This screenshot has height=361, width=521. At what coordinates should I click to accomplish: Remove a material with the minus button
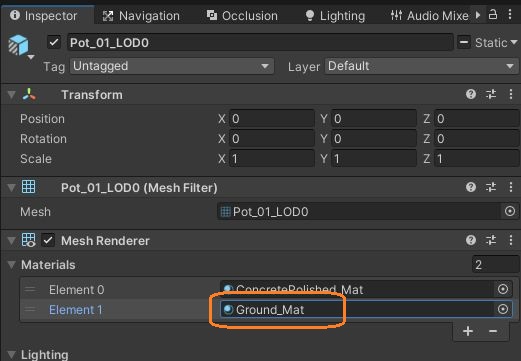coord(493,331)
